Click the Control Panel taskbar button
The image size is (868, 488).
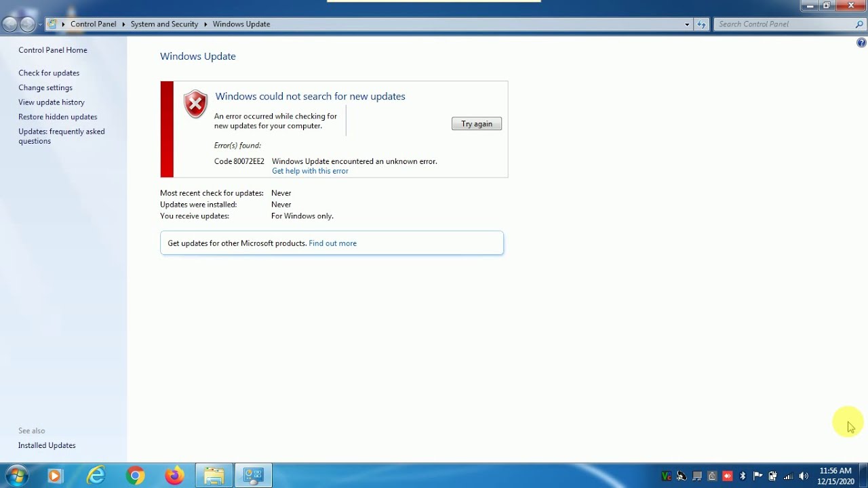click(x=254, y=476)
